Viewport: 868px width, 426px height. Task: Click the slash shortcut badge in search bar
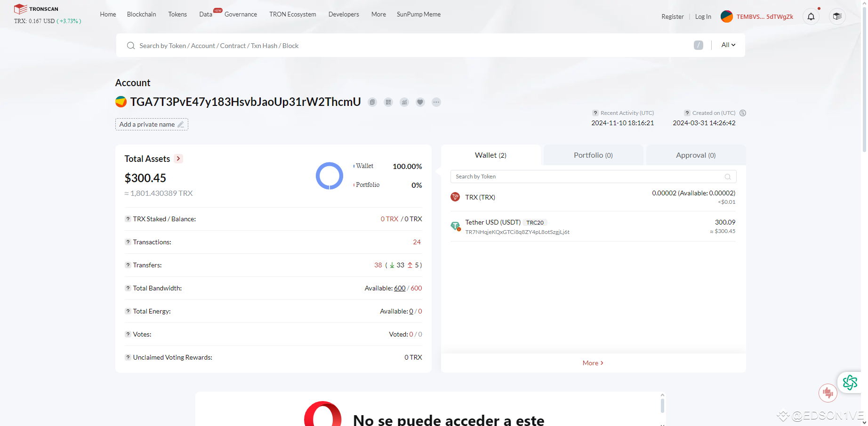tap(699, 45)
